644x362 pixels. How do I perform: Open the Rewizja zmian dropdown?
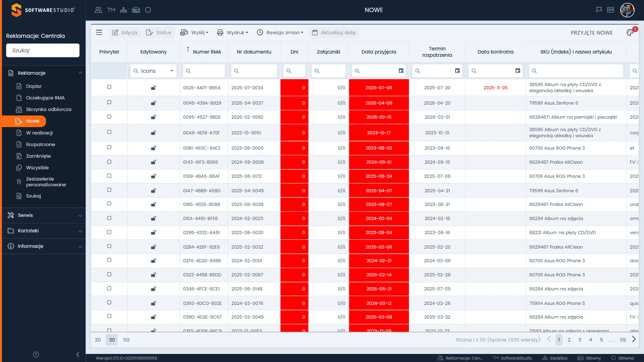coord(280,33)
